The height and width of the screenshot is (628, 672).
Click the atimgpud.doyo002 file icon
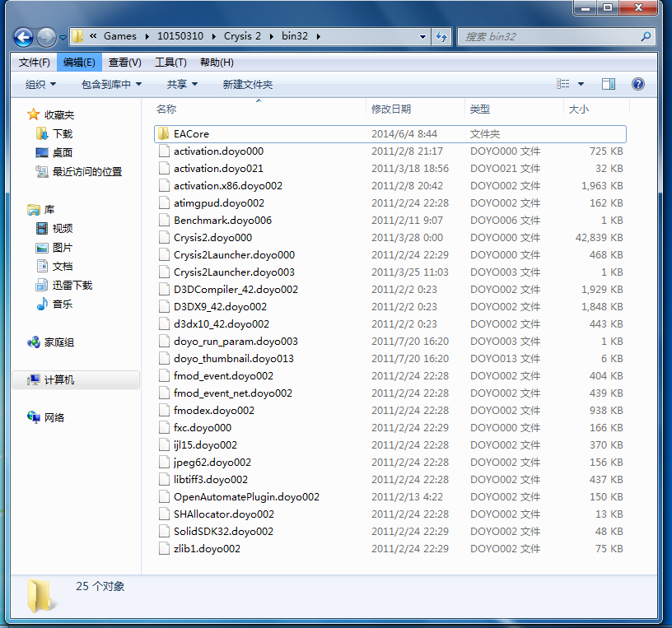point(164,203)
